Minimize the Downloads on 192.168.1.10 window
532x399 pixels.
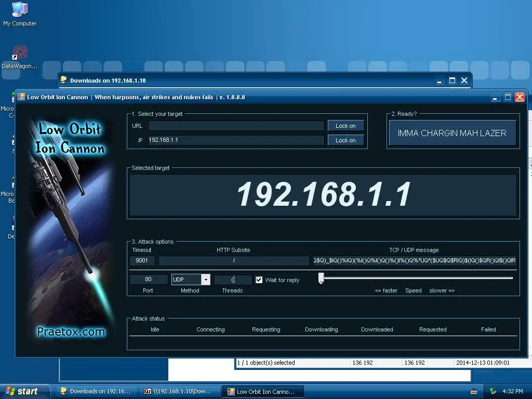[440, 81]
